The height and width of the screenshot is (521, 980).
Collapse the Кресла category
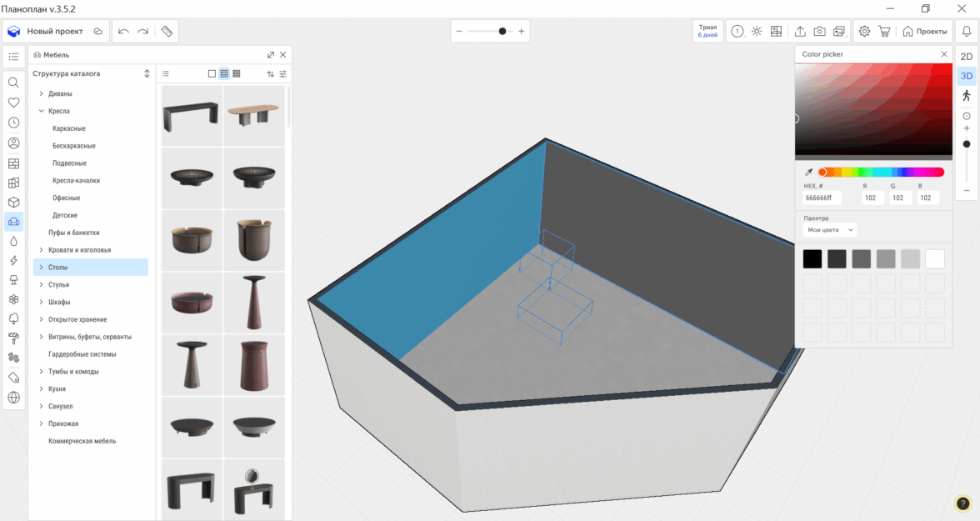41,111
